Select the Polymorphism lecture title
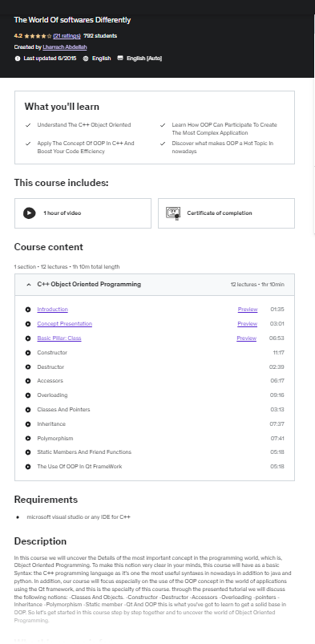Image resolution: width=315 pixels, height=644 pixels. pos(55,438)
